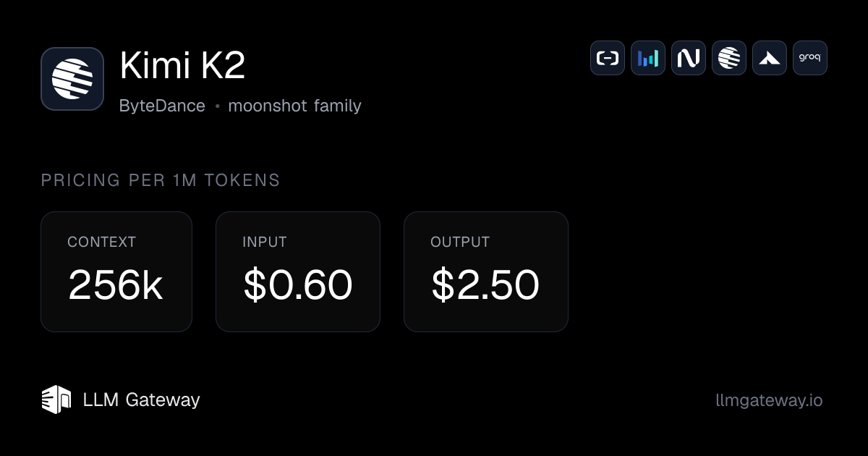This screenshot has height=456, width=868.
Task: Click the $0.60 input price value
Action: (298, 285)
